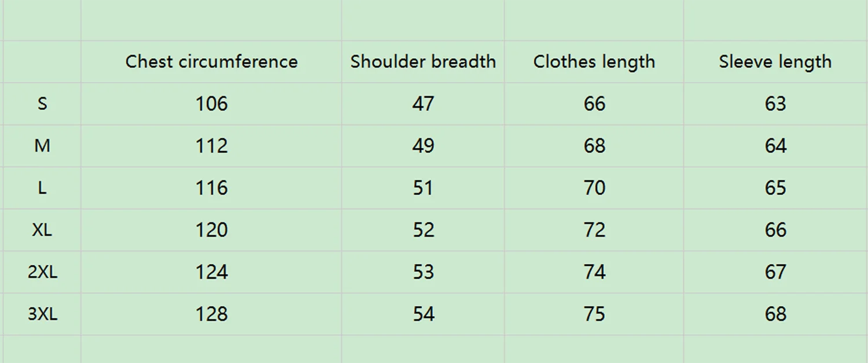Click the sleeve length cell showing 63

775,104
